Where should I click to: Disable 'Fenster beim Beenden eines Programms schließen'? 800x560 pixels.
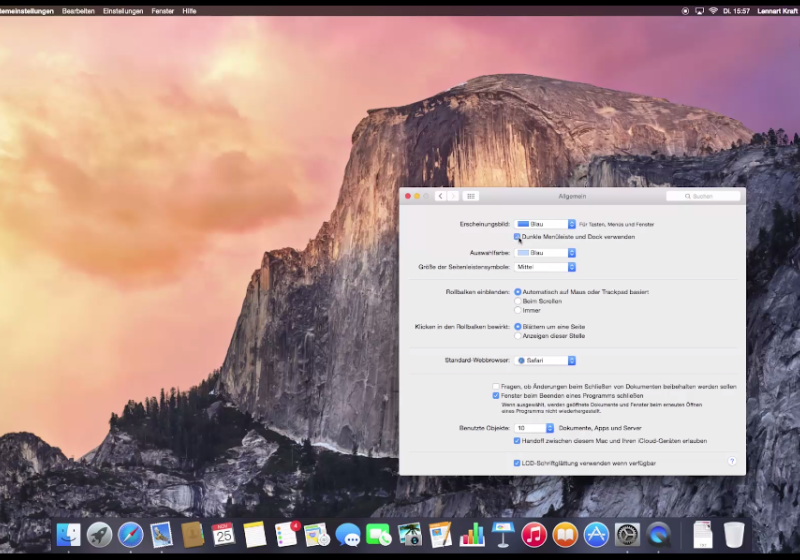(x=496, y=395)
